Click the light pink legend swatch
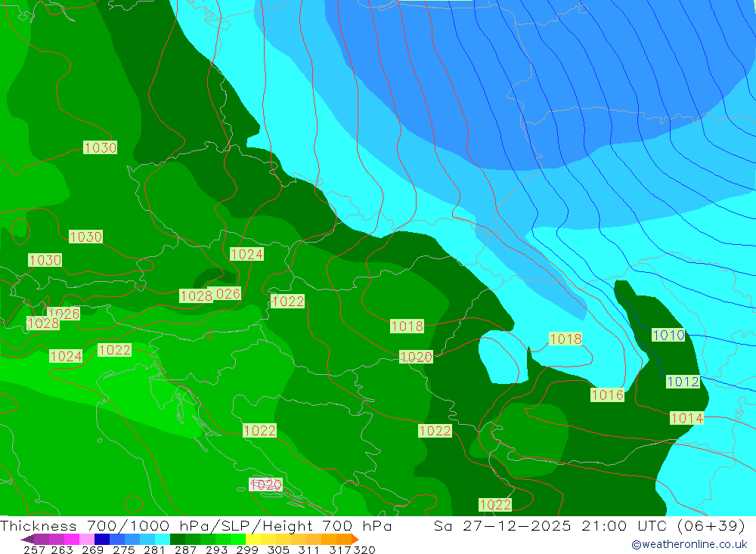The width and height of the screenshot is (756, 554). point(87,539)
